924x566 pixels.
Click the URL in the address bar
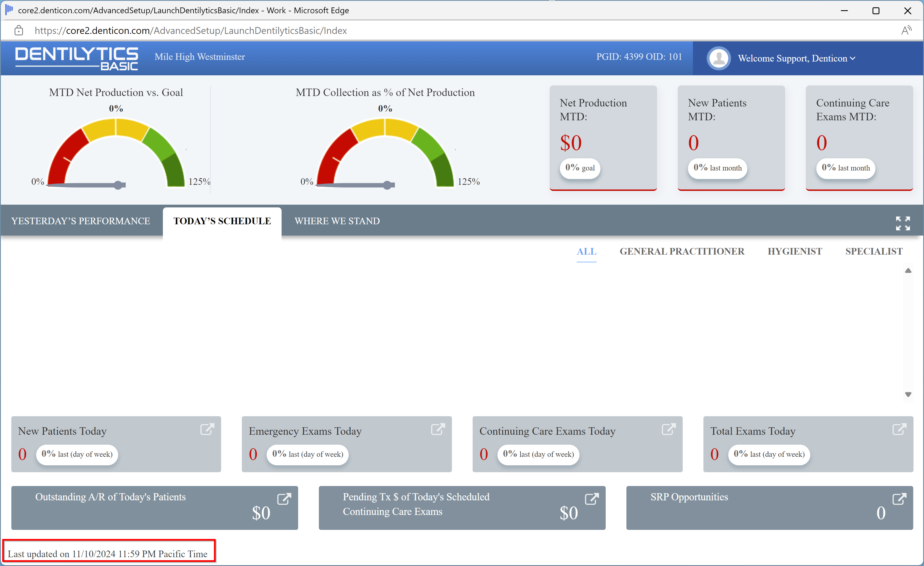pos(190,30)
